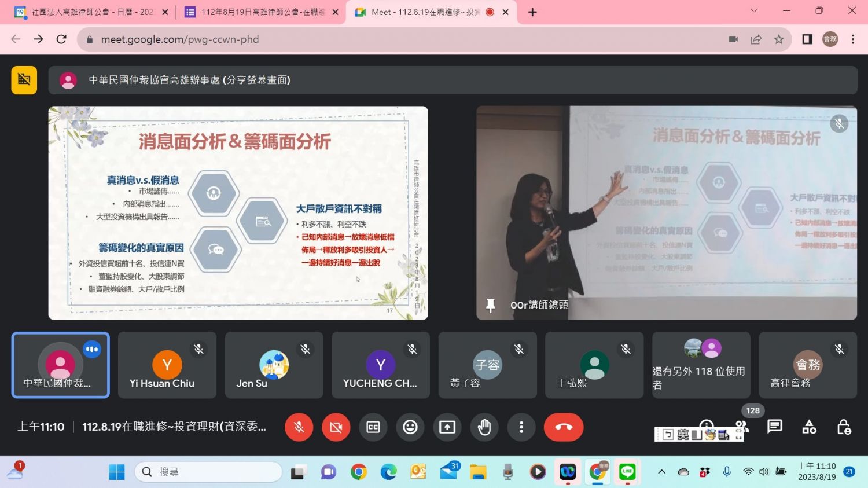
Task: Share this page icon in address bar
Action: [756, 39]
